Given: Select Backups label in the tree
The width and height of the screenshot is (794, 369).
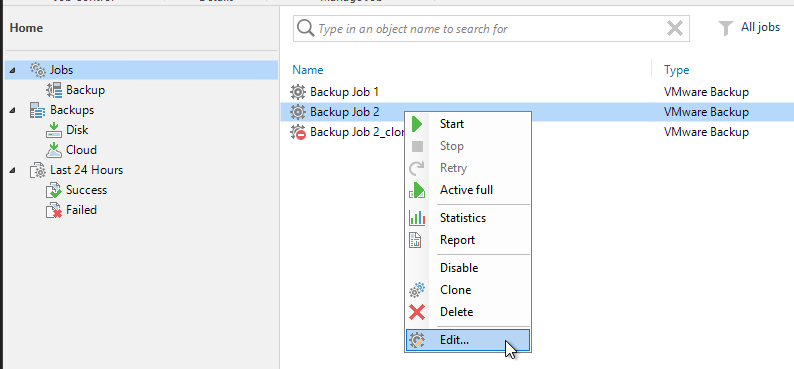Looking at the screenshot, I should point(72,110).
